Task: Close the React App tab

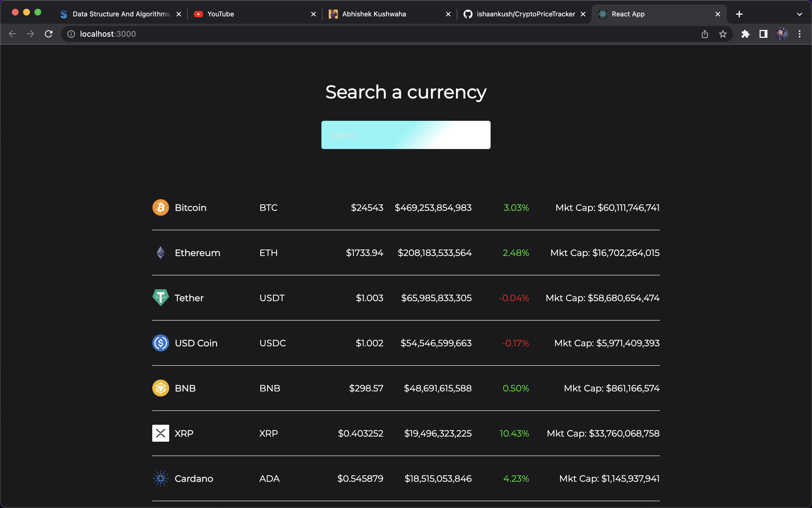Action: pyautogui.click(x=718, y=14)
